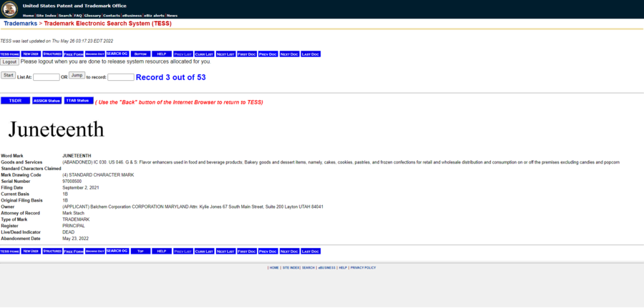Click top Prev List button
The image size is (644, 308).
pos(183,54)
